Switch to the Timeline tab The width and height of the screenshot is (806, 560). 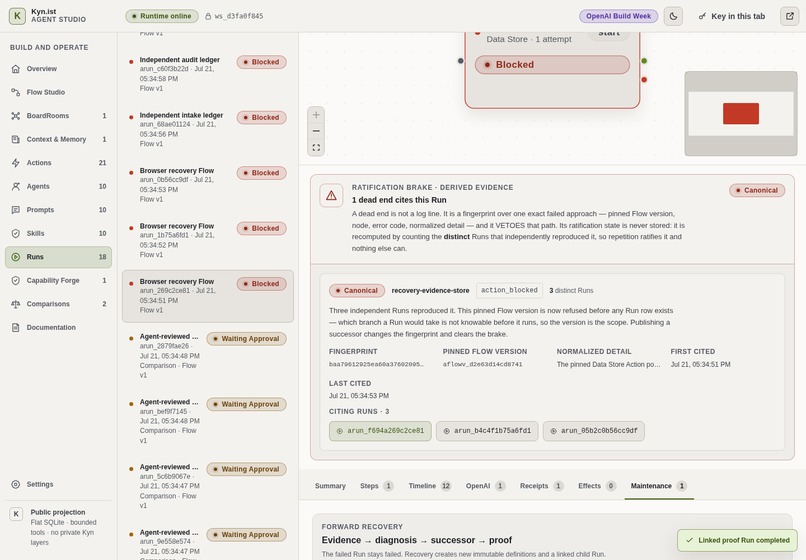click(429, 486)
